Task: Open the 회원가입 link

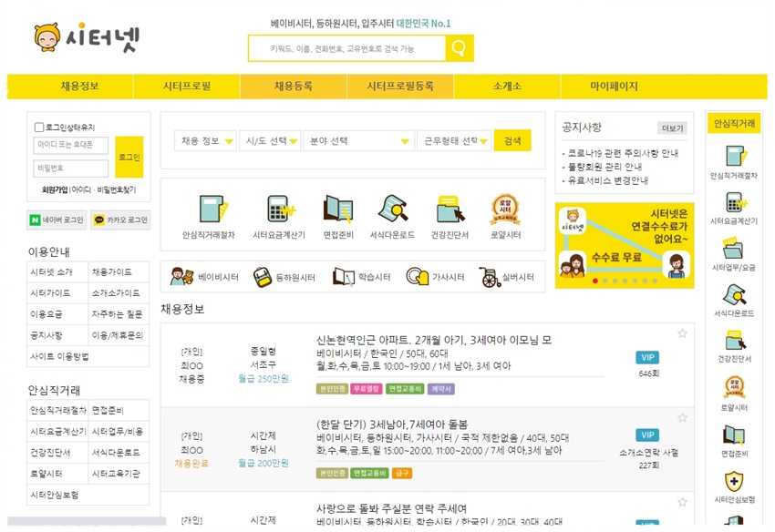Action: (55, 189)
